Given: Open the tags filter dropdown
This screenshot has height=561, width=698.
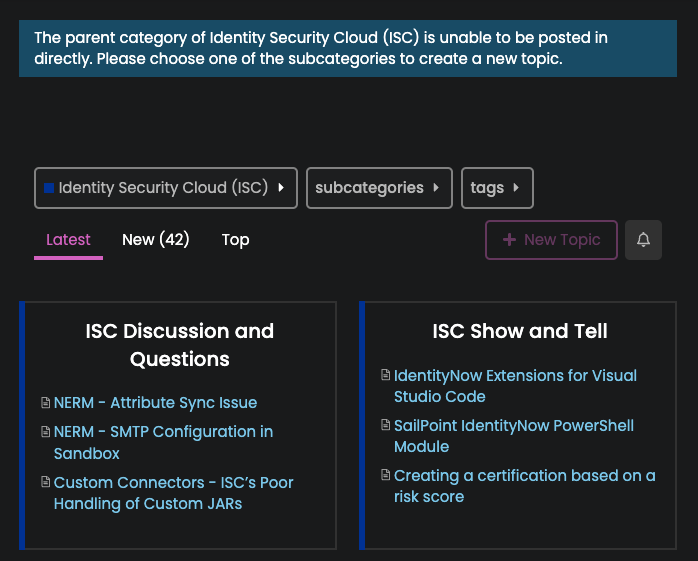Looking at the screenshot, I should [497, 188].
